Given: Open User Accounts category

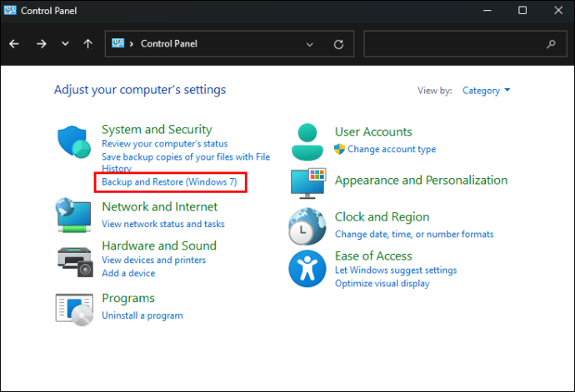Looking at the screenshot, I should [373, 131].
